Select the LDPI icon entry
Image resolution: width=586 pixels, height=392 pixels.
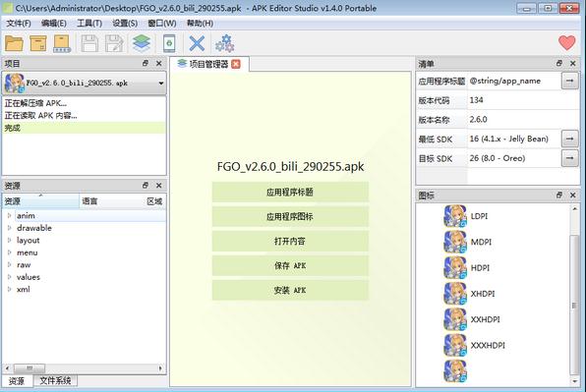(466, 216)
